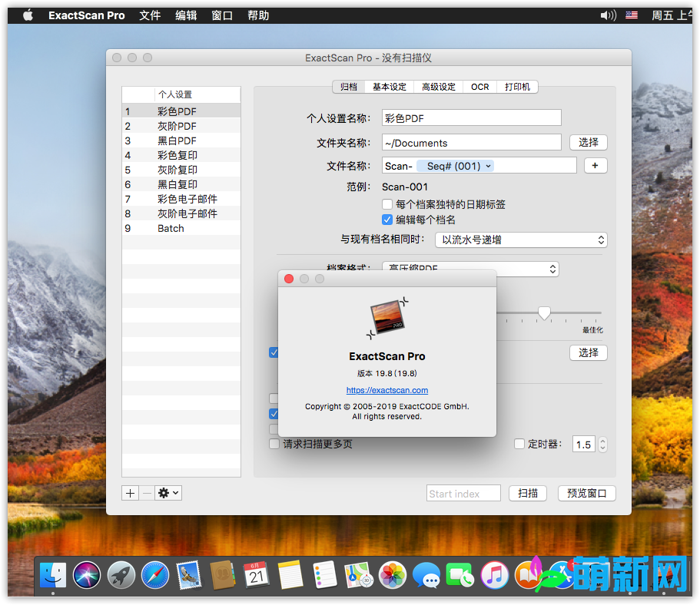Open Notes icon in Dock
This screenshot has height=605, width=700.
290,575
